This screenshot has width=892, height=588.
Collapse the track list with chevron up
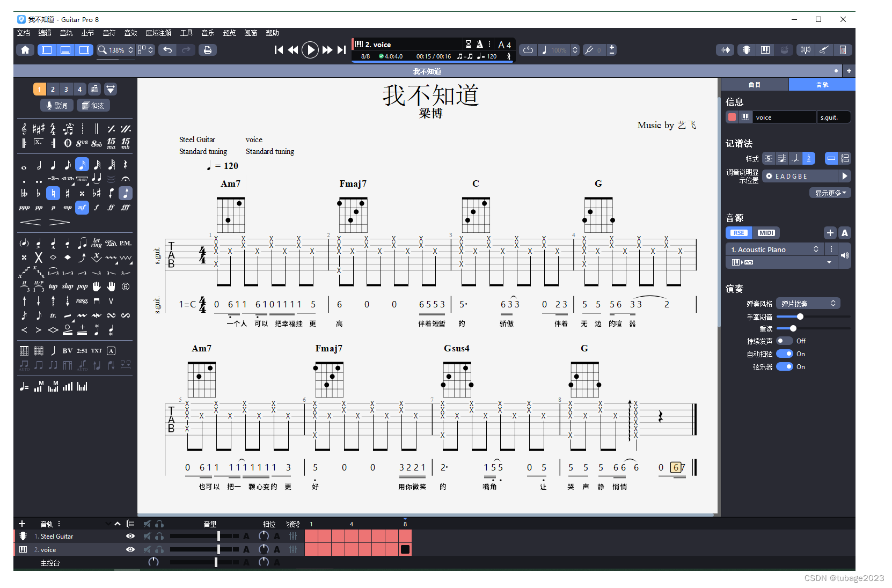pos(118,524)
